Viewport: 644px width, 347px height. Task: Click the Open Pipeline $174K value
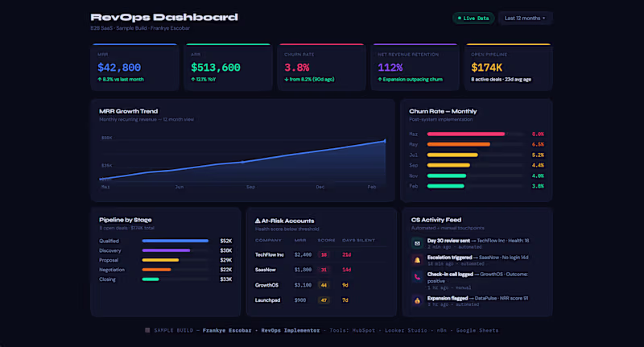[x=487, y=68]
